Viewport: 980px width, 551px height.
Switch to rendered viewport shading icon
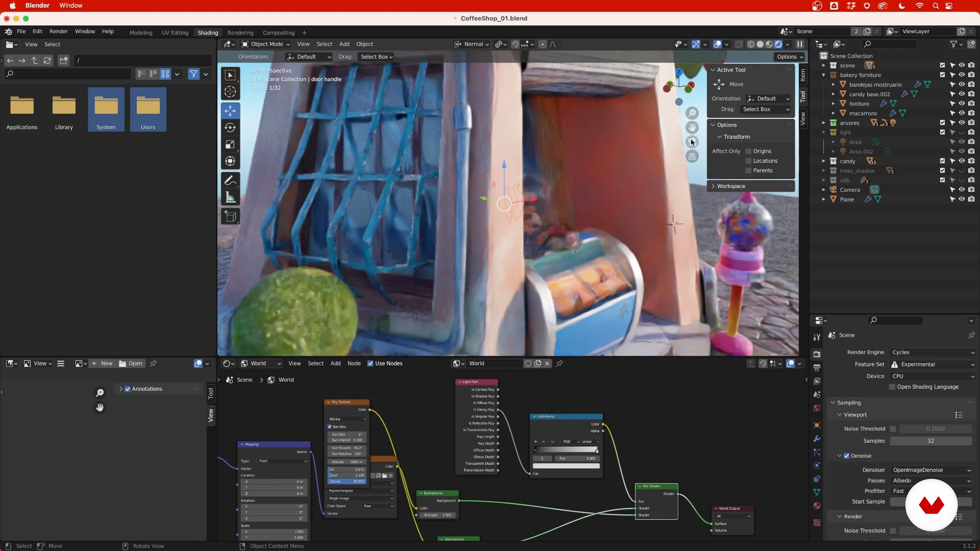(x=778, y=44)
